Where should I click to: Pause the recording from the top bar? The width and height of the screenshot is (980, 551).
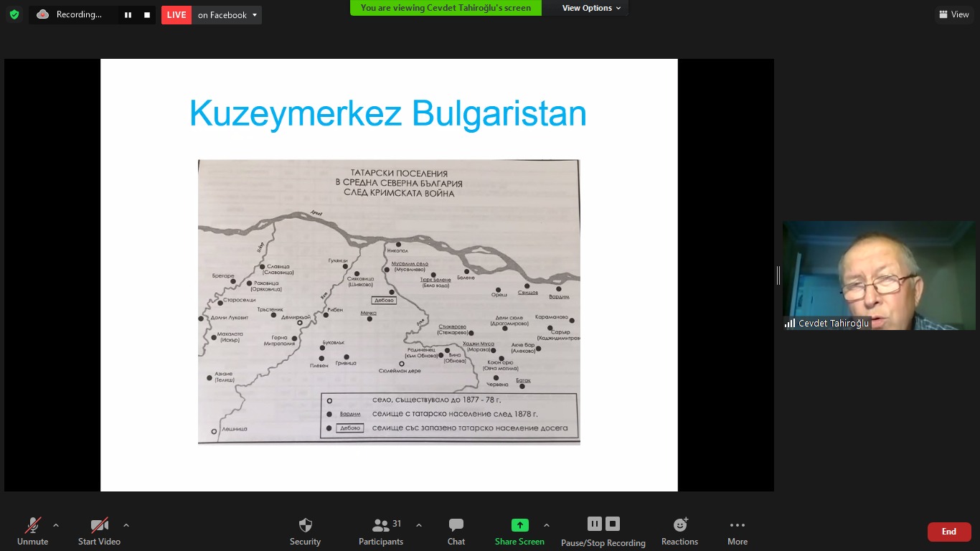128,15
